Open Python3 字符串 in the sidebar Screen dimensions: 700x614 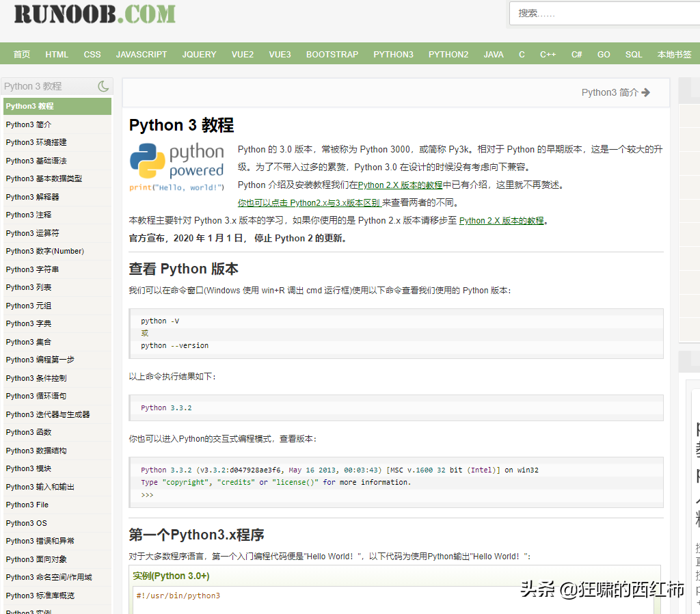(x=57, y=269)
